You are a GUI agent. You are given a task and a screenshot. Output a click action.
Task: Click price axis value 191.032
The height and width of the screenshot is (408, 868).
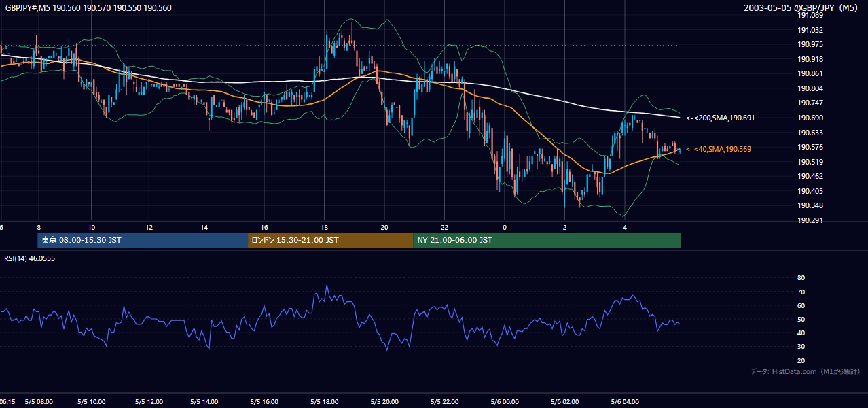[810, 30]
